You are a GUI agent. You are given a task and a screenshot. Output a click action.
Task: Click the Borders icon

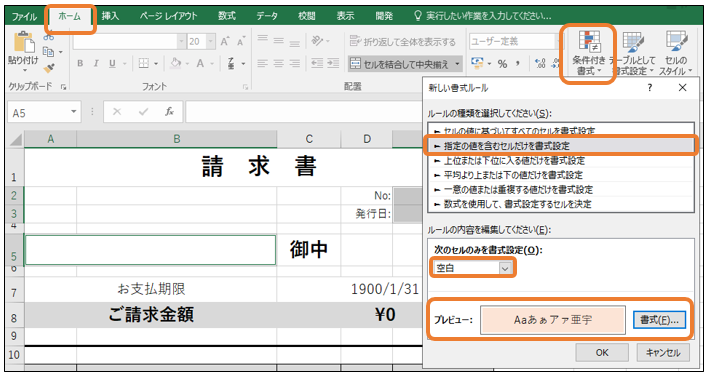click(144, 64)
